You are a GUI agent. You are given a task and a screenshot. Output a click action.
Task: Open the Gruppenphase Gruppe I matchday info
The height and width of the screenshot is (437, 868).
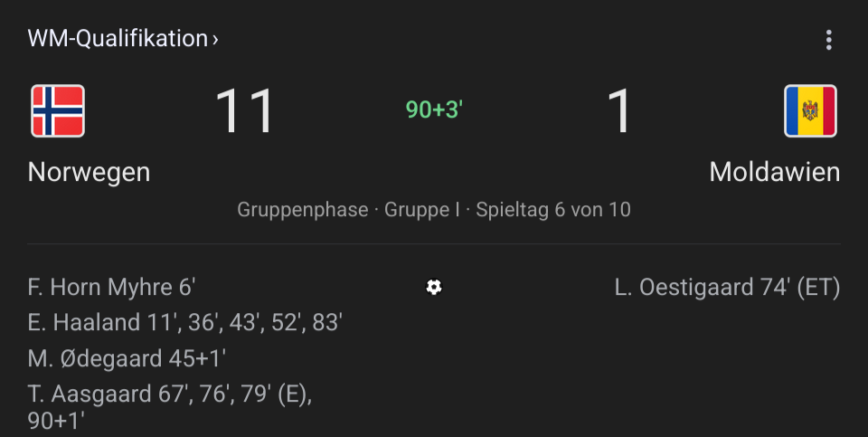click(434, 209)
